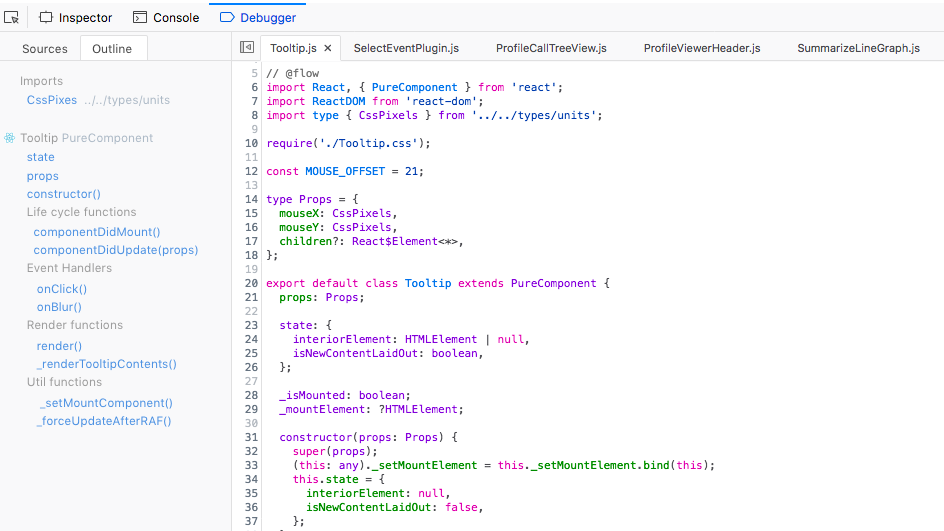The height and width of the screenshot is (531, 944).
Task: Click the // @flow comment
Action: pyautogui.click(x=293, y=73)
